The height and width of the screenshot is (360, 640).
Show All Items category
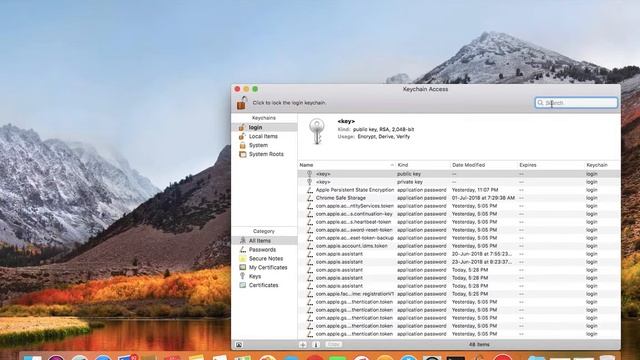tap(264, 241)
